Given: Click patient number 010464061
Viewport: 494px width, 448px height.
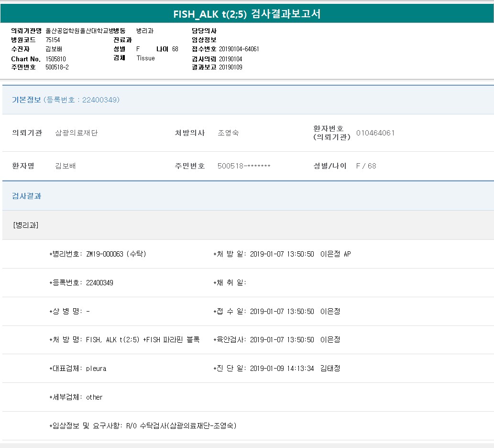Looking at the screenshot, I should tap(375, 133).
